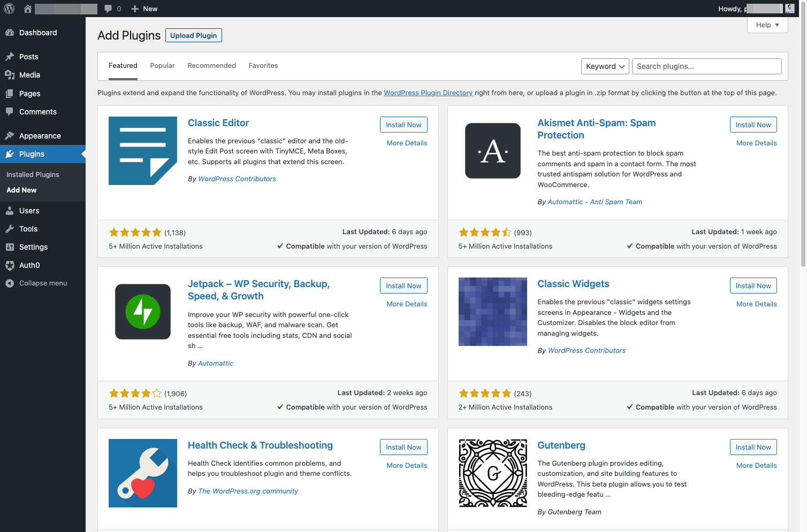This screenshot has height=532, width=807.
Task: Click the Health Check wrench icon
Action: [143, 473]
